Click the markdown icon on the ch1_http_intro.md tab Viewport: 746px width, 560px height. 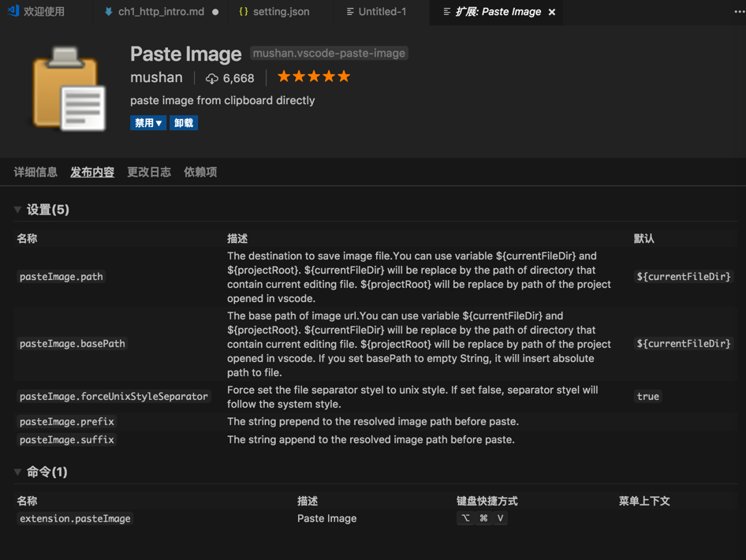(x=108, y=12)
